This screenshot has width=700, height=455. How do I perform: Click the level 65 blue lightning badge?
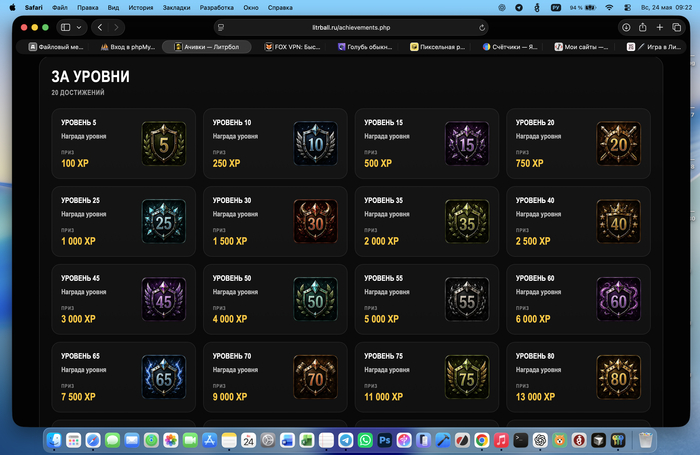(x=164, y=377)
